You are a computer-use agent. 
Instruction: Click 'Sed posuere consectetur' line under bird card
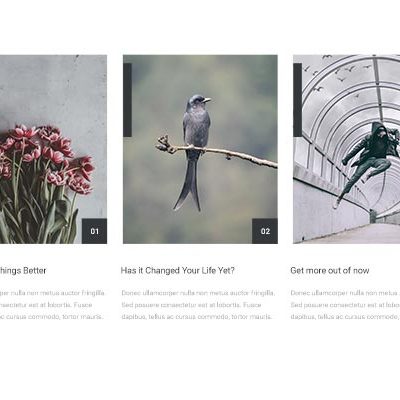[191, 305]
